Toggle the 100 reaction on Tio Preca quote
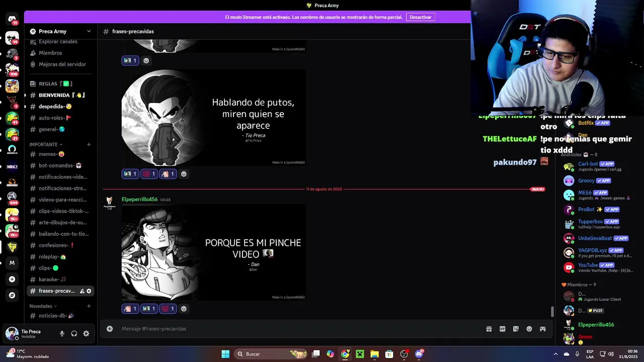Viewport: 644px width, 362px height. 149,174
